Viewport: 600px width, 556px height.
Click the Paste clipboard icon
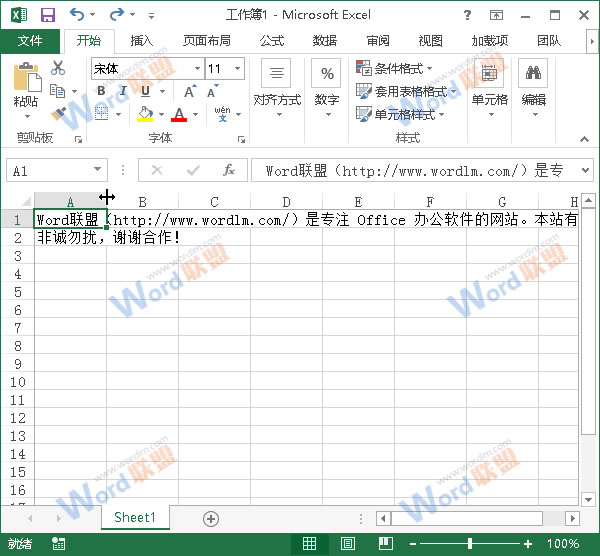(26, 77)
